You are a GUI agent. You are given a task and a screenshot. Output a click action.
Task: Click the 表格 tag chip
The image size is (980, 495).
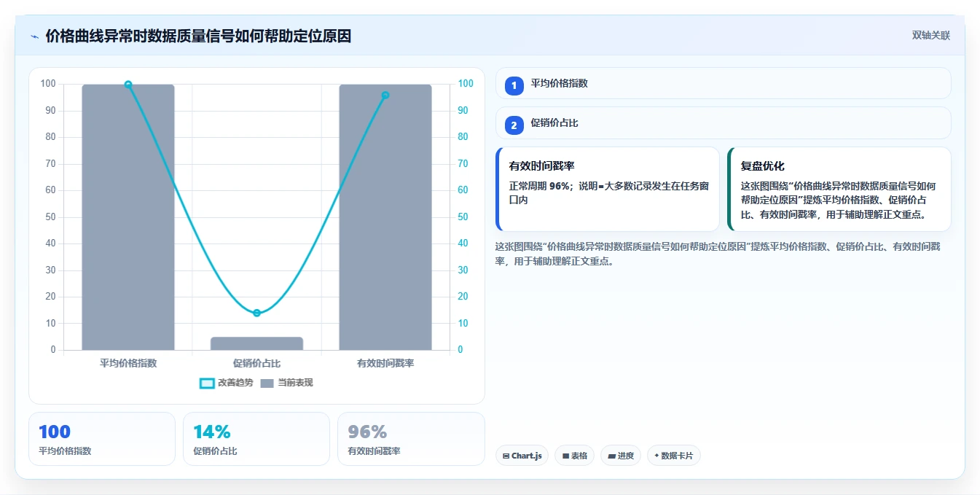point(574,456)
